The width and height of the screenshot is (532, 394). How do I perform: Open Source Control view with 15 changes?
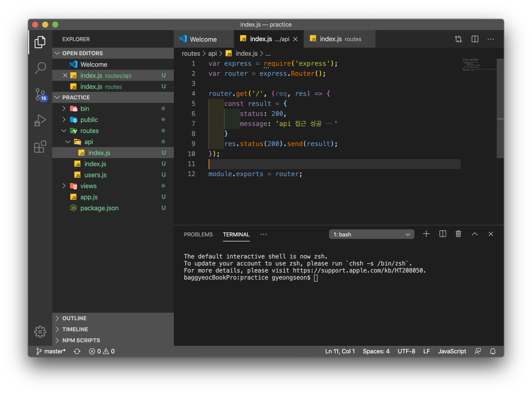pyautogui.click(x=41, y=94)
